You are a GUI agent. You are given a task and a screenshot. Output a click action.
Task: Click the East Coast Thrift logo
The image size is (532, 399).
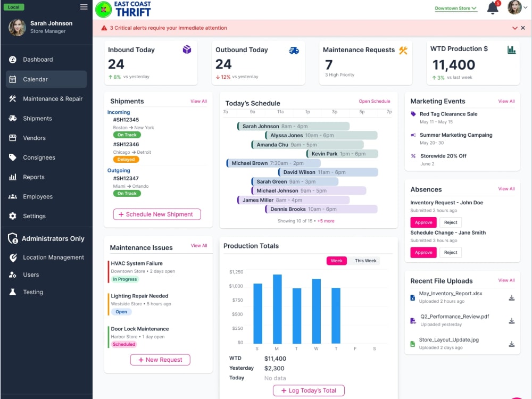pyautogui.click(x=123, y=9)
